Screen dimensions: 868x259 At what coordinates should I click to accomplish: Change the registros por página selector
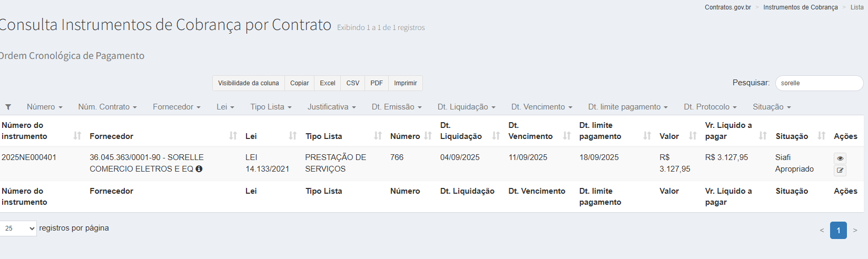pyautogui.click(x=18, y=228)
